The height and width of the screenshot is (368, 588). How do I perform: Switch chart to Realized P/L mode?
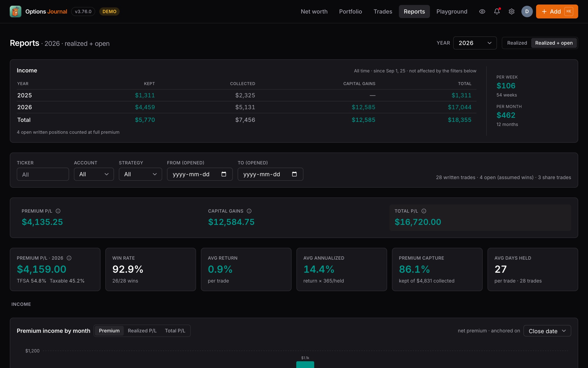coord(142,331)
